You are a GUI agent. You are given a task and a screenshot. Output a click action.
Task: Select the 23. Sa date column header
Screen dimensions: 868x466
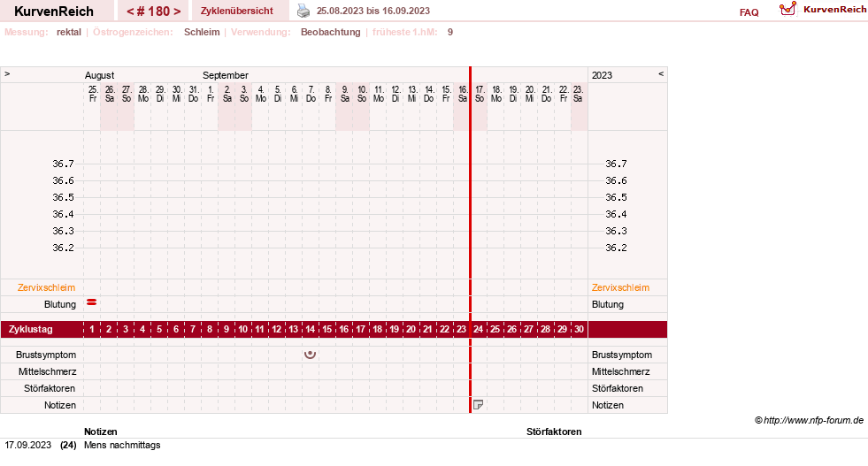(x=578, y=94)
